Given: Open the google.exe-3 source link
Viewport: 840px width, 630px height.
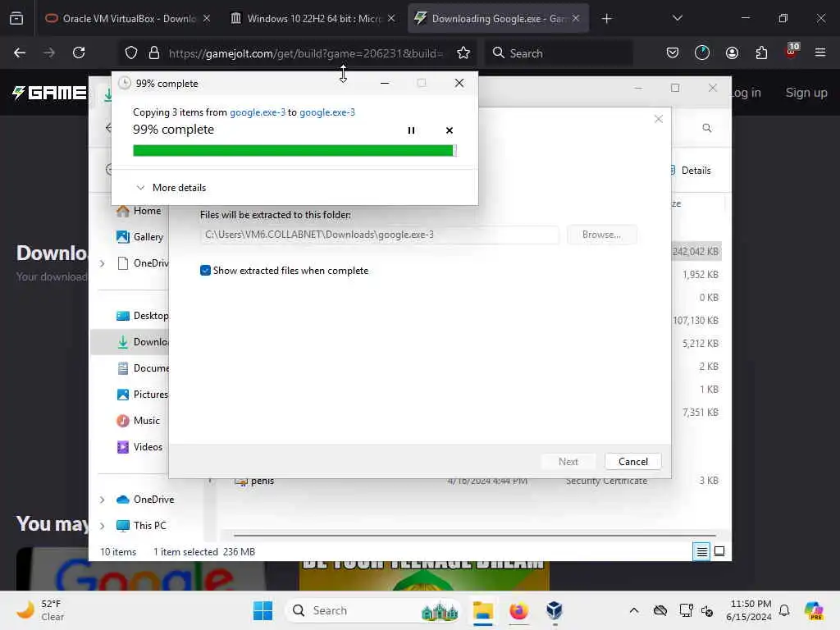Looking at the screenshot, I should pos(257,112).
